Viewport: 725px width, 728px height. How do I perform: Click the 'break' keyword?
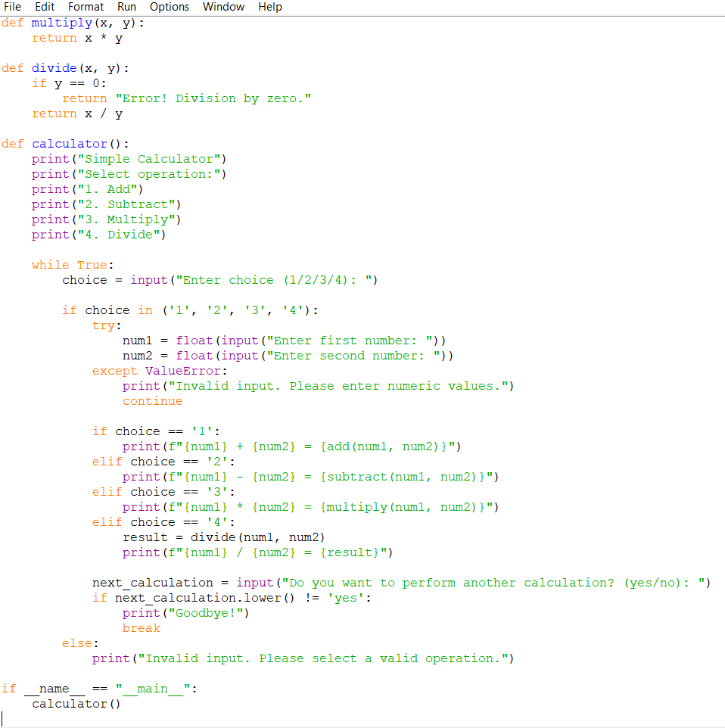pos(141,628)
